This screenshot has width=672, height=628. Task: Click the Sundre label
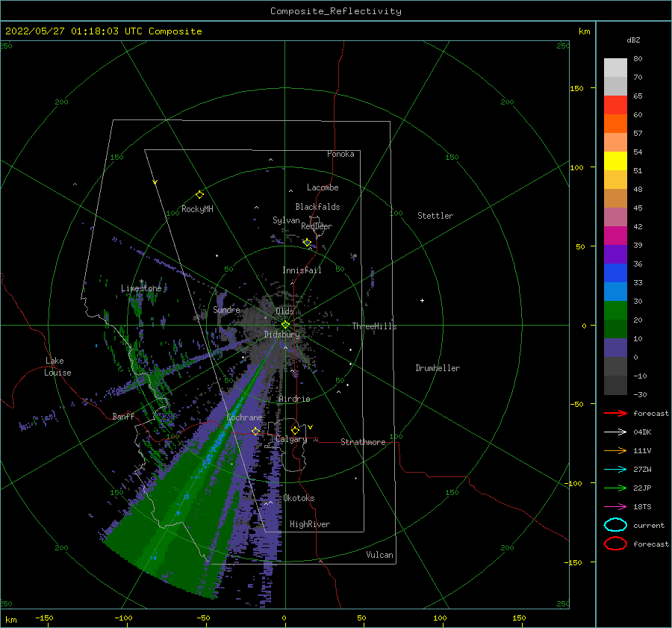click(x=226, y=309)
